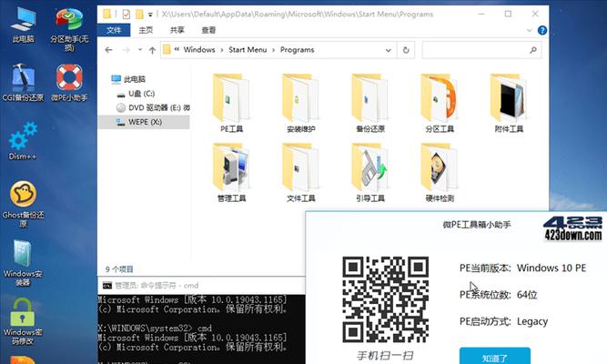Click the quick access properties checkmark icon
Image resolution: width=607 pixels, height=364 pixels.
click(126, 15)
